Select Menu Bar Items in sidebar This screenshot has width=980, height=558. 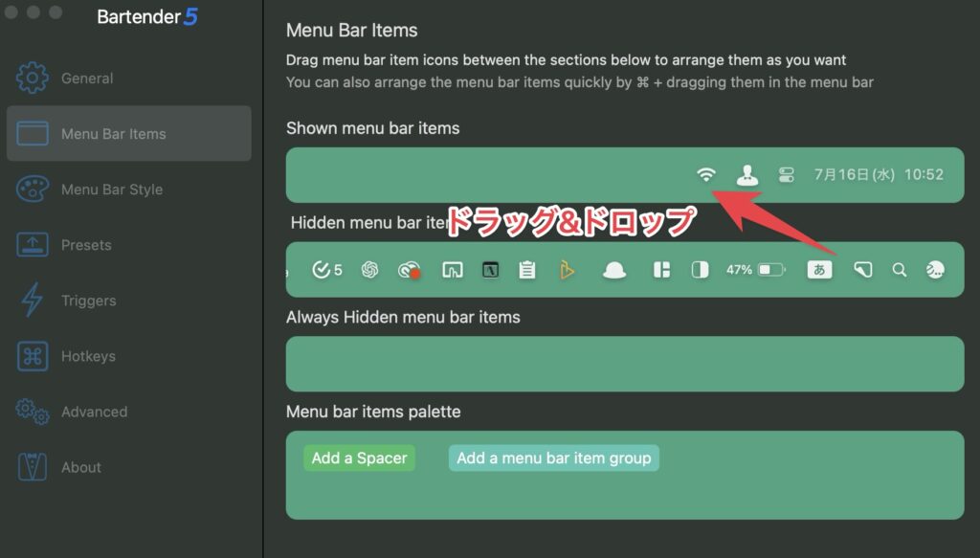(x=128, y=133)
